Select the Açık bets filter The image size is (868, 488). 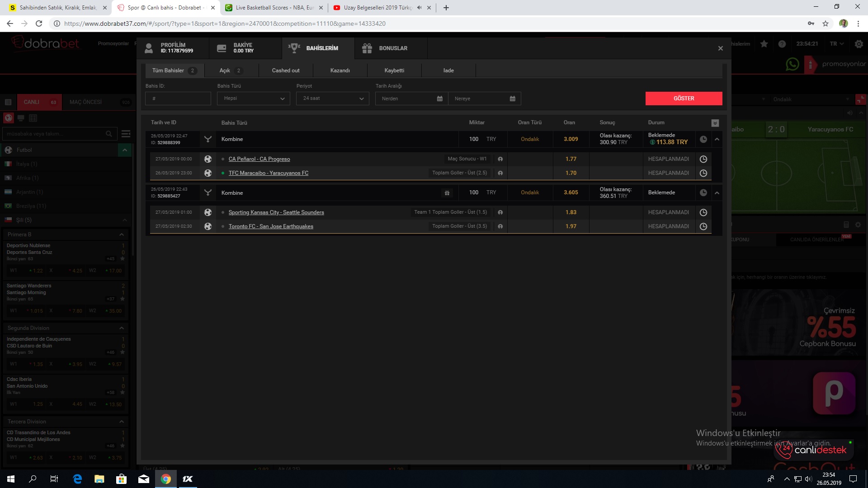(x=231, y=70)
